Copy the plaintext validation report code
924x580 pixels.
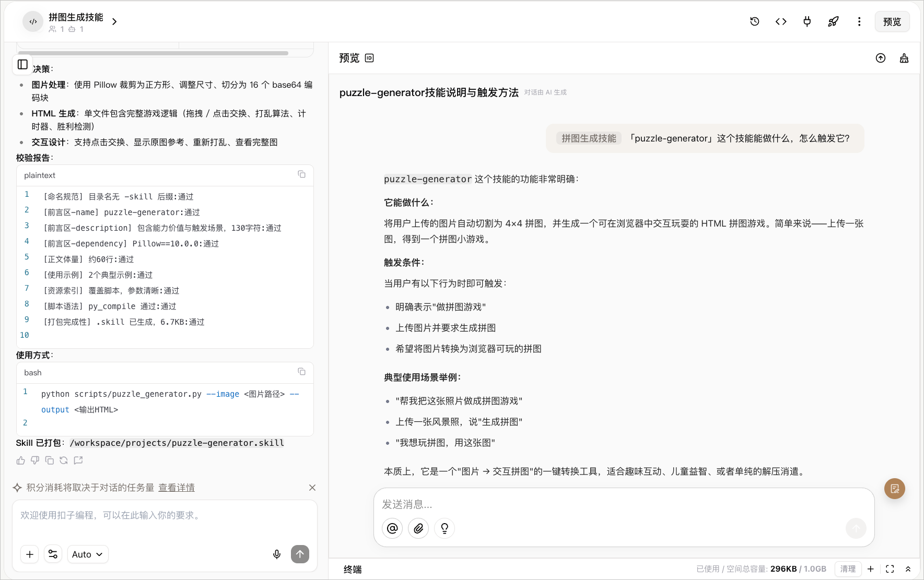pos(301,174)
